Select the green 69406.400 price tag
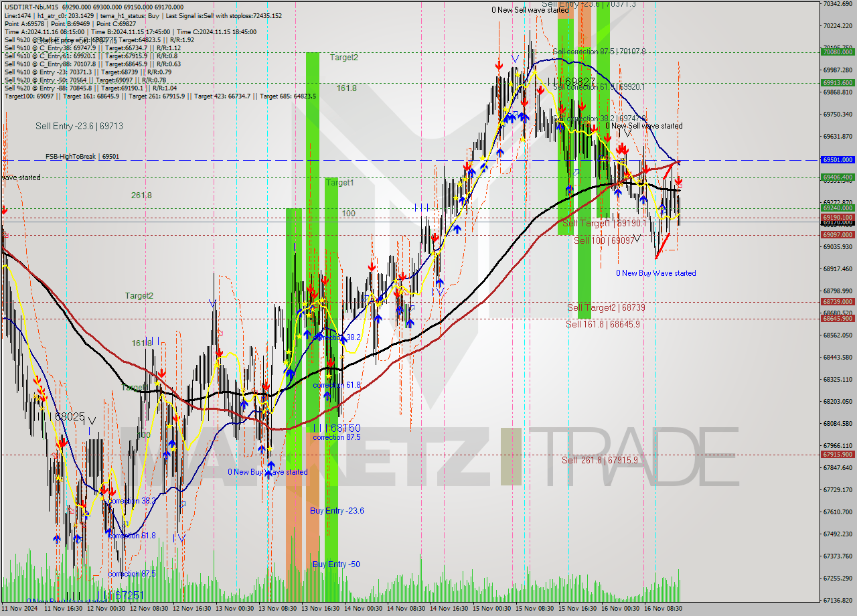 [x=838, y=177]
